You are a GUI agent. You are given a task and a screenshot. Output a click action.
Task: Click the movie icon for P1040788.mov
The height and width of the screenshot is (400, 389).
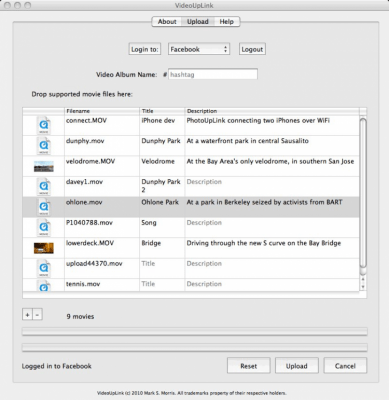point(44,228)
